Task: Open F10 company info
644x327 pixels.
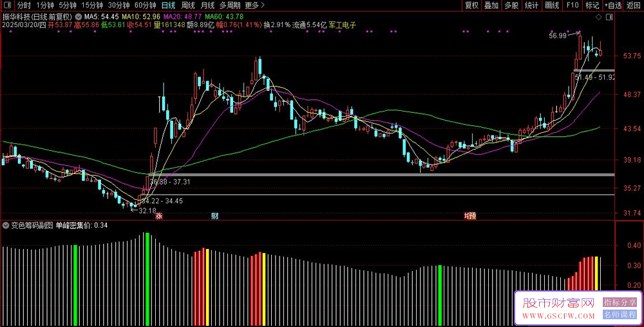Action: [x=572, y=5]
